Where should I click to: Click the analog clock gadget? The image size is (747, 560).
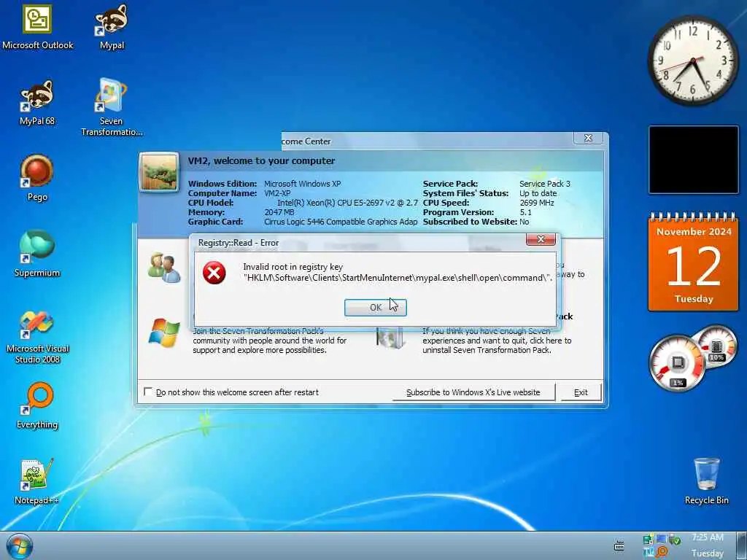coord(693,61)
